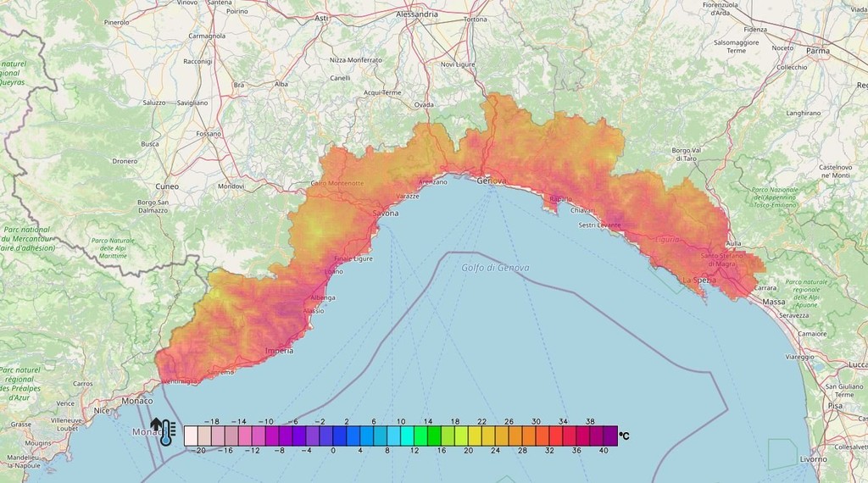The width and height of the screenshot is (868, 483).
Task: Click the Golfo di Genova label
Action: (x=495, y=268)
